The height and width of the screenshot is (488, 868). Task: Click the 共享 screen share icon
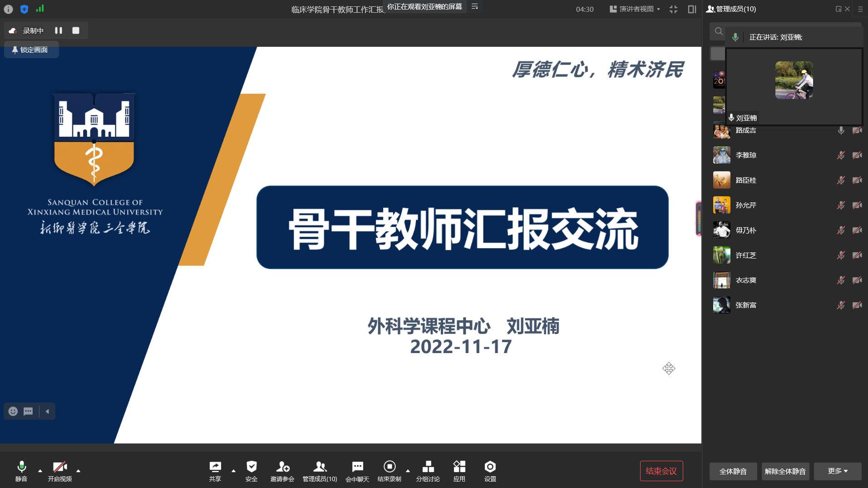215,467
